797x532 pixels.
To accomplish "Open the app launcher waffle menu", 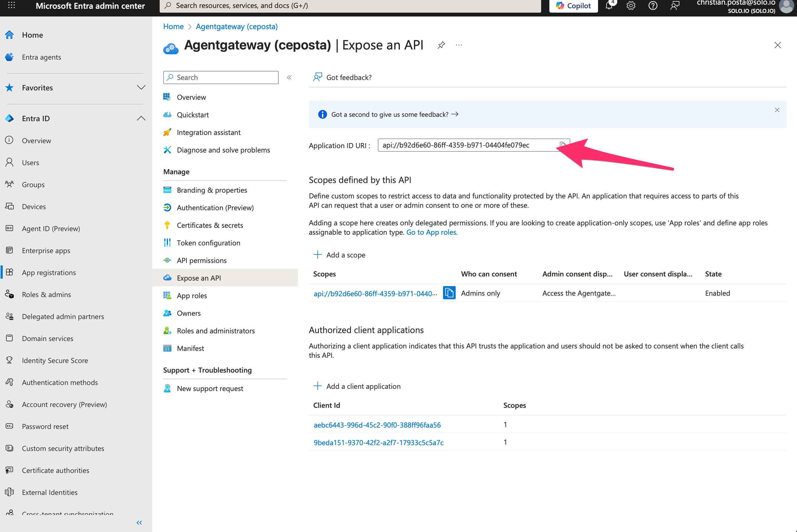I will click(x=12, y=6).
